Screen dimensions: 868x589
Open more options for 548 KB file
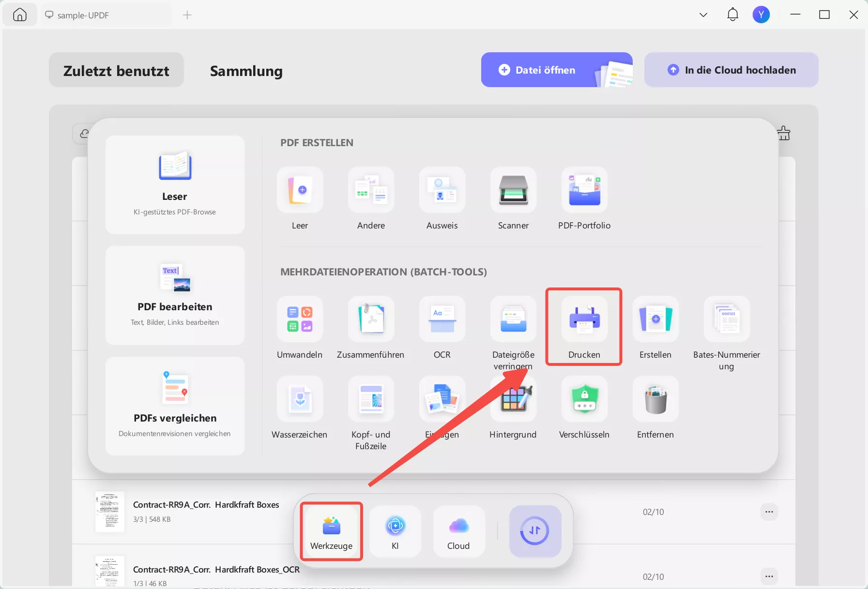tap(769, 512)
